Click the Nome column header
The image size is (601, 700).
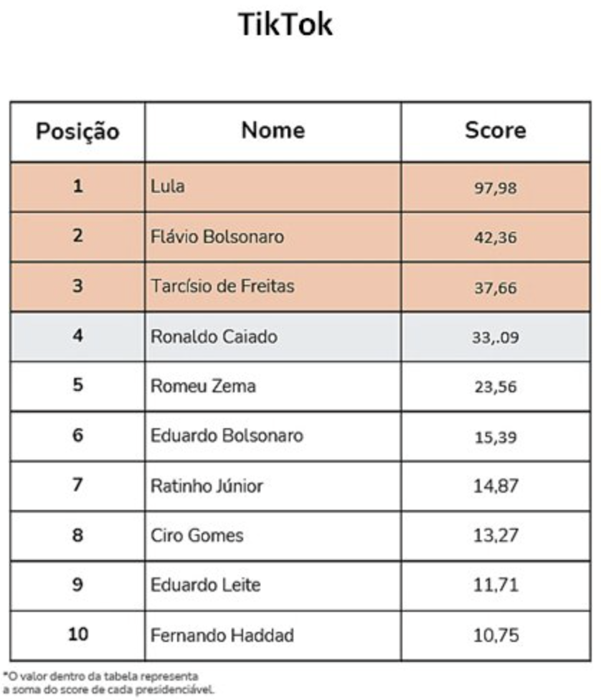click(273, 131)
